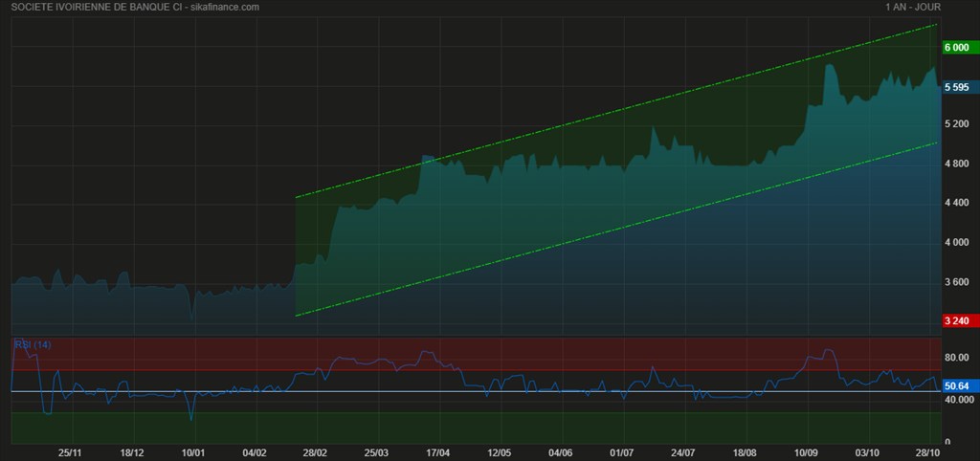Click the red 3 240 price tag
Screen dimensions: 980x461
coord(959,321)
